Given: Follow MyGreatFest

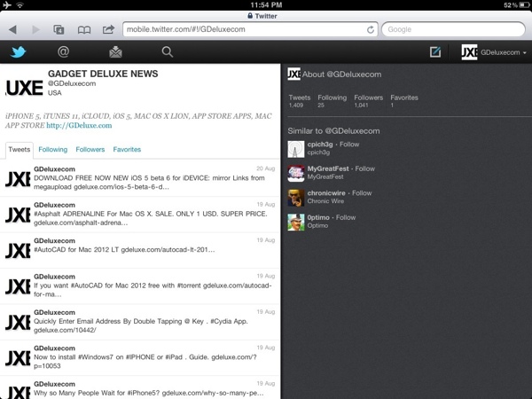Looking at the screenshot, I should [x=365, y=169].
